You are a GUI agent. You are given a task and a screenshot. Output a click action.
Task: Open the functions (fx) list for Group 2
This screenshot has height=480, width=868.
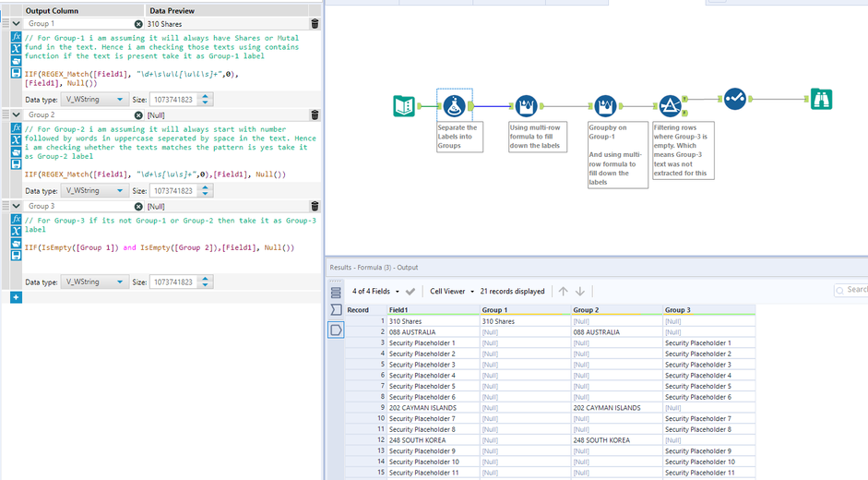[16, 127]
